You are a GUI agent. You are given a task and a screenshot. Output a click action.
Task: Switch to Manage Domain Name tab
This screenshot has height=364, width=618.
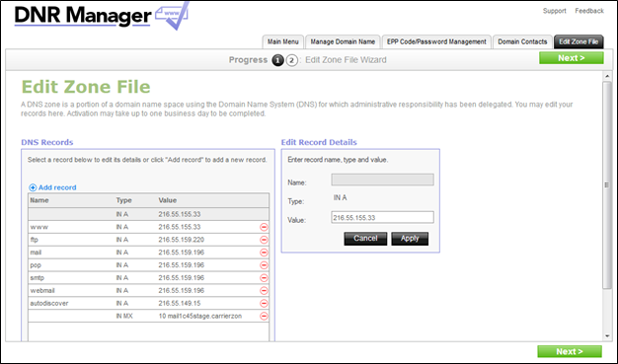(343, 41)
